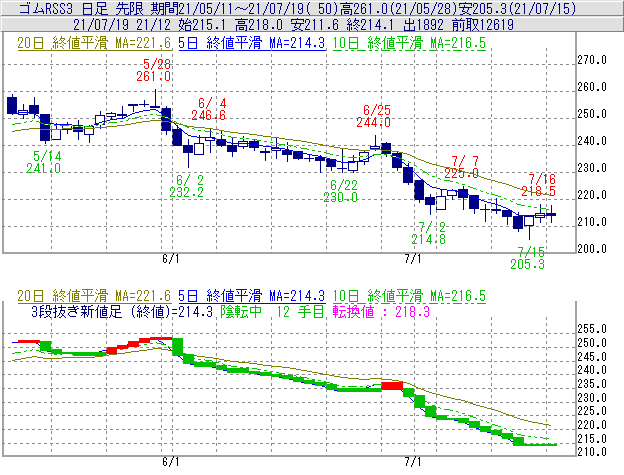Click the chart title 'ゴムRSS3 日足 先限'

pos(82,8)
